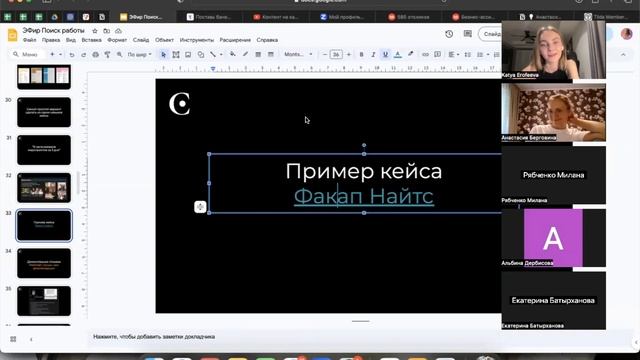
Task: Open the Google account avatar
Action: (x=627, y=34)
